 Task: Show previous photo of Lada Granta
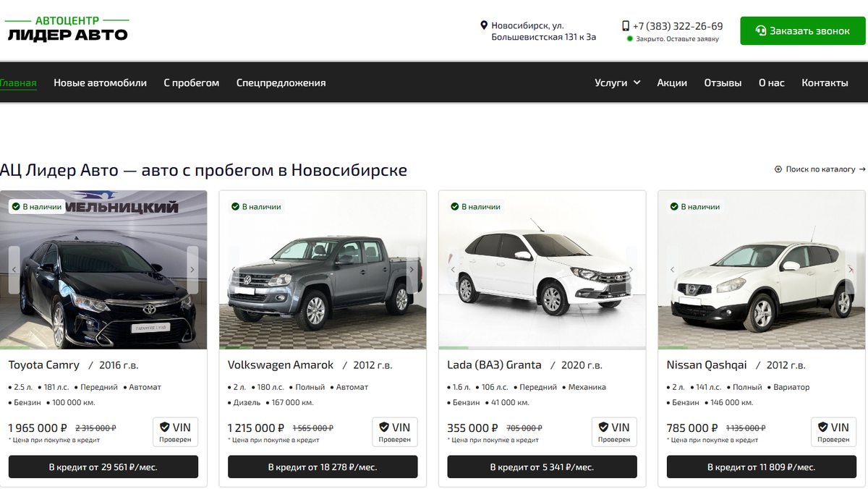(453, 270)
